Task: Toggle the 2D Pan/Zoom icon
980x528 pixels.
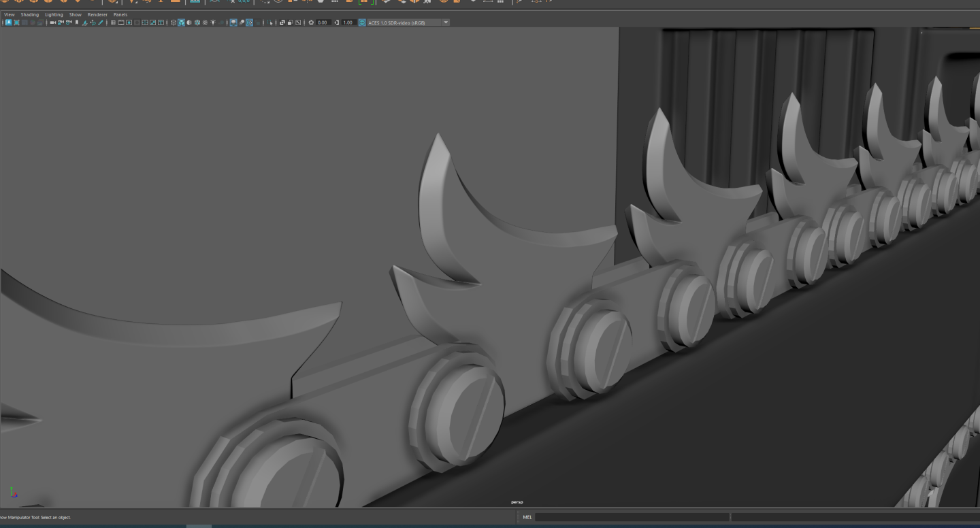Action: 93,22
